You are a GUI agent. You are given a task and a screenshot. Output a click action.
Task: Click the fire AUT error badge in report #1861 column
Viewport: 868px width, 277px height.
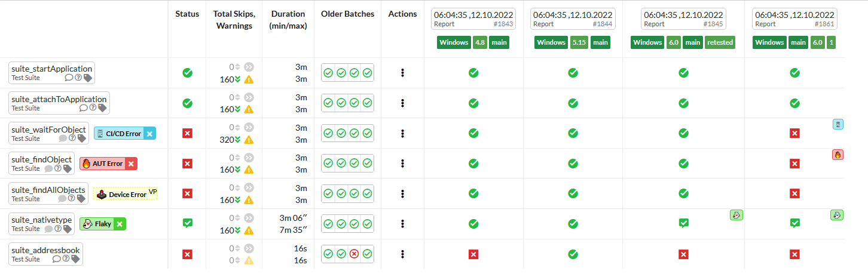(x=838, y=155)
